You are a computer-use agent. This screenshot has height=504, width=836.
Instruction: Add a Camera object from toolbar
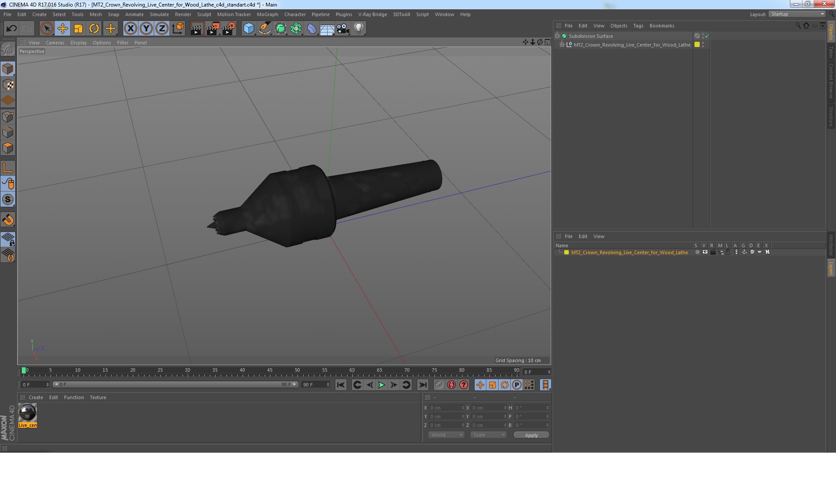tap(343, 29)
